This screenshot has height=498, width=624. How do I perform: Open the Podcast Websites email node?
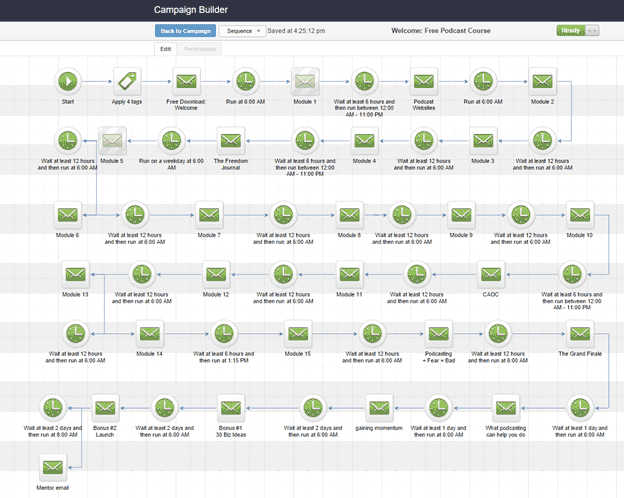coord(424,81)
